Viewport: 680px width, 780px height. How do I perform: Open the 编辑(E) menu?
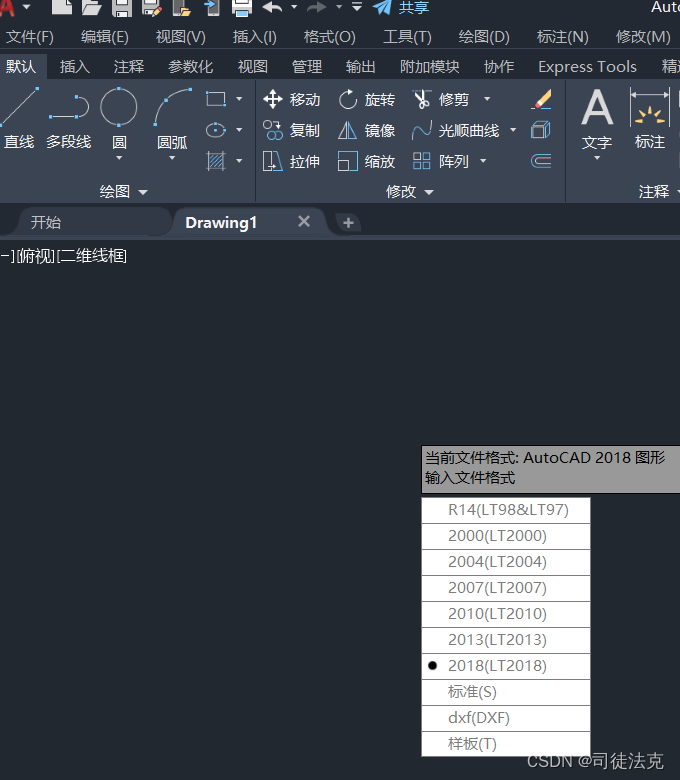click(104, 37)
